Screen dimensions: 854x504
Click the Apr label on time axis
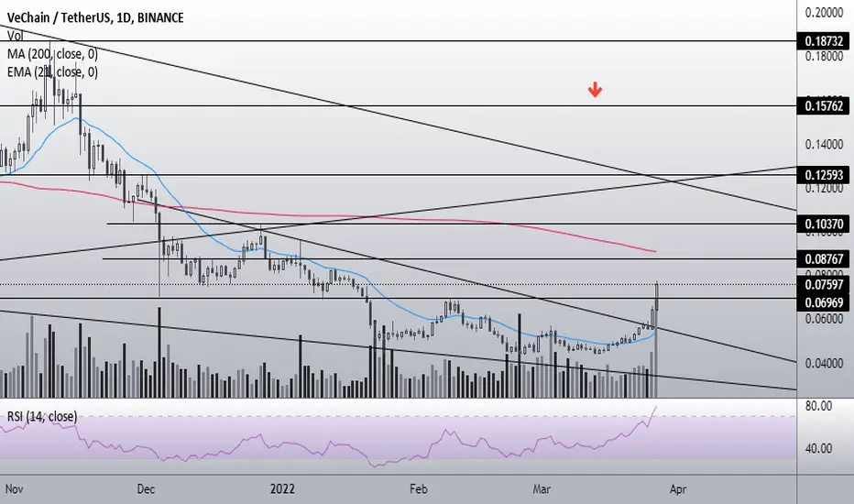click(678, 488)
